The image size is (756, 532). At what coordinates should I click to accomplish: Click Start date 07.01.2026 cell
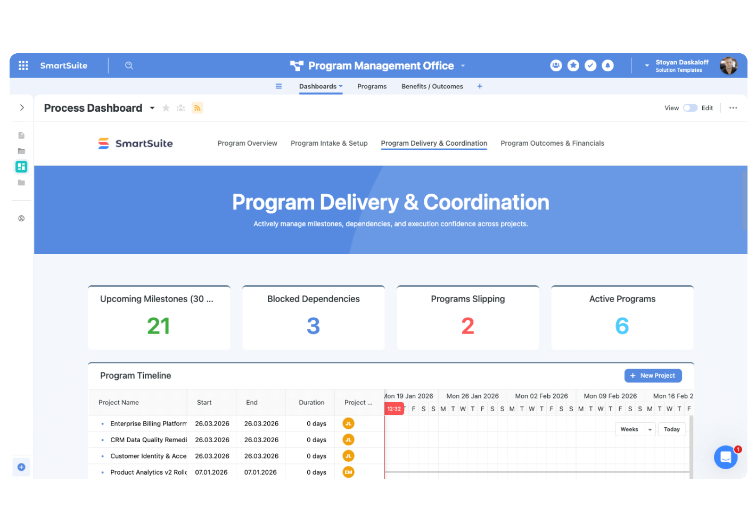point(211,472)
